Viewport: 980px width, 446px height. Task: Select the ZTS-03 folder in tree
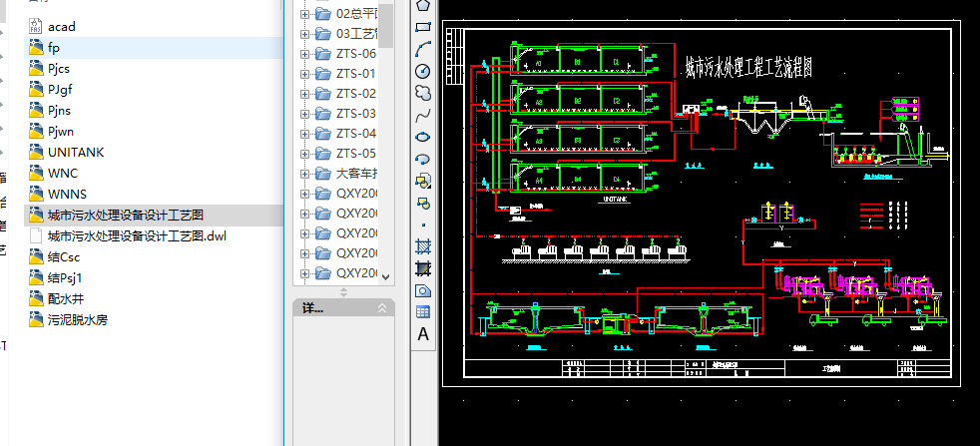pos(355,114)
